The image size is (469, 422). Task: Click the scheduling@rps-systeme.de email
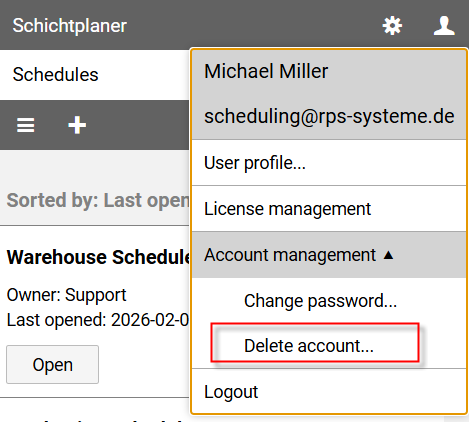click(329, 116)
